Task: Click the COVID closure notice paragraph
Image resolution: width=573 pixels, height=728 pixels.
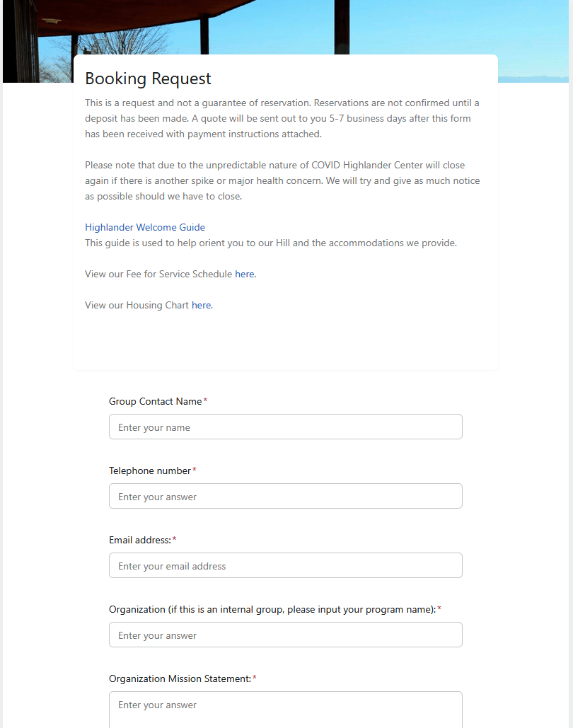Action: 282,180
